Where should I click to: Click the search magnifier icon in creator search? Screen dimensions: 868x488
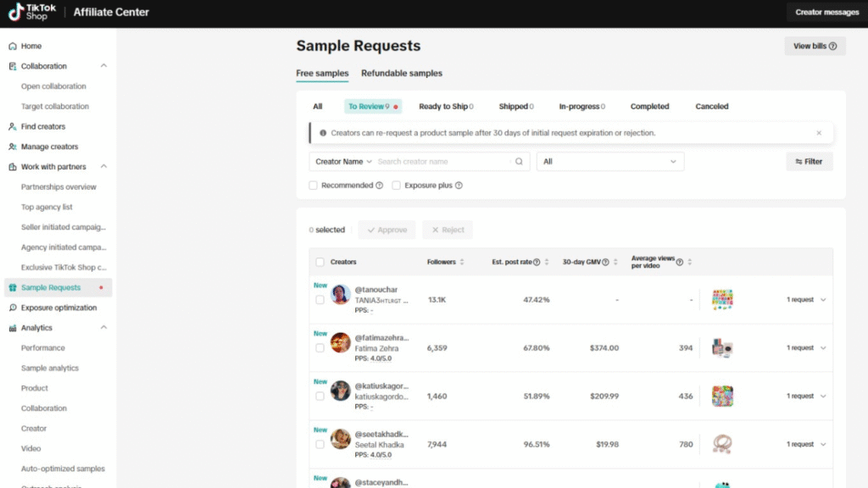(x=519, y=162)
